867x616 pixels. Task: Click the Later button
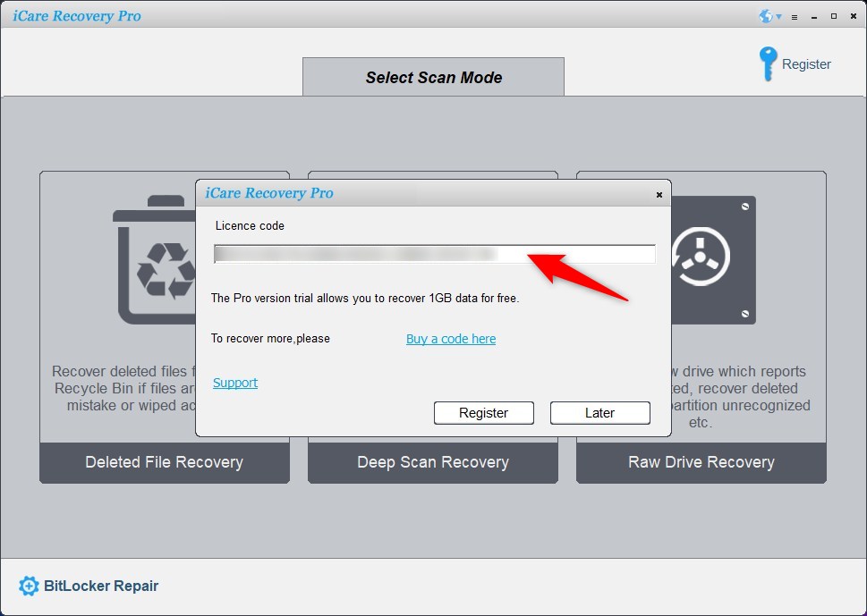tap(600, 413)
